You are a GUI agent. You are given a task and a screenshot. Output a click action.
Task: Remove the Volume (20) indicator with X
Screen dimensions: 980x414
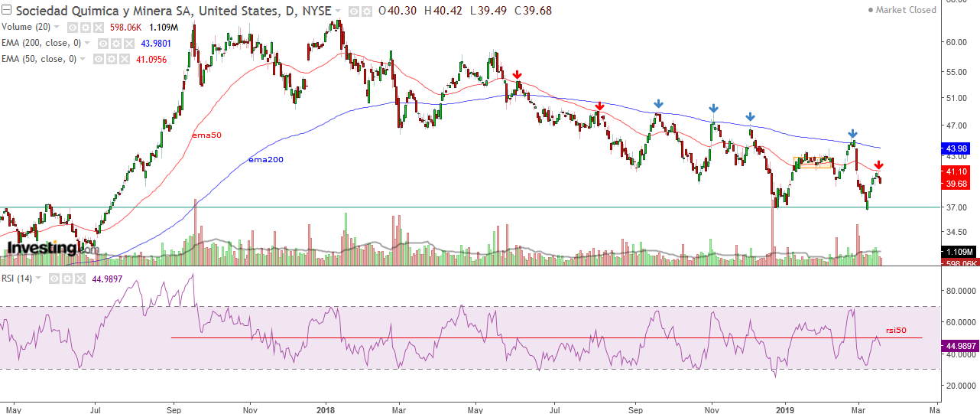click(99, 28)
